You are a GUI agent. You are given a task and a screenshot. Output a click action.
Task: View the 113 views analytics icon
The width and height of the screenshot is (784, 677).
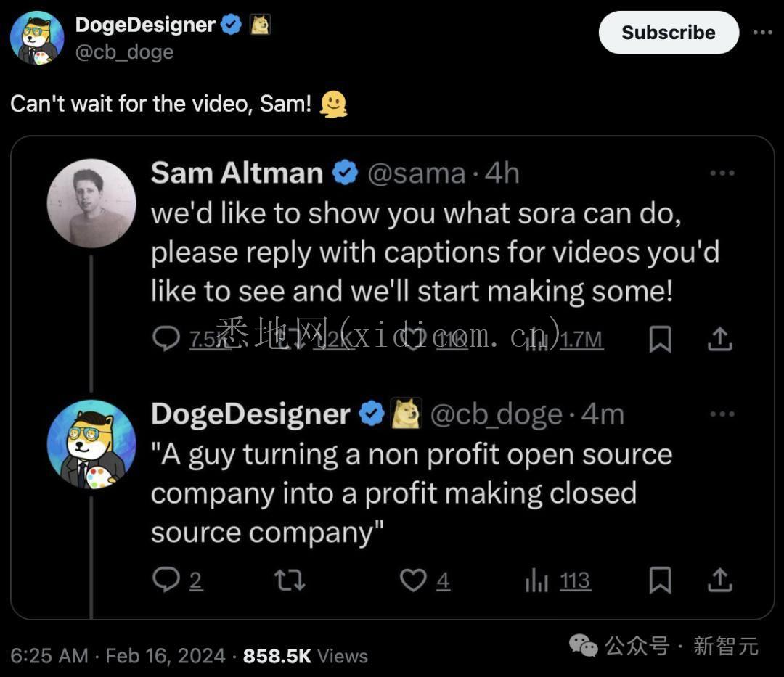pos(537,580)
